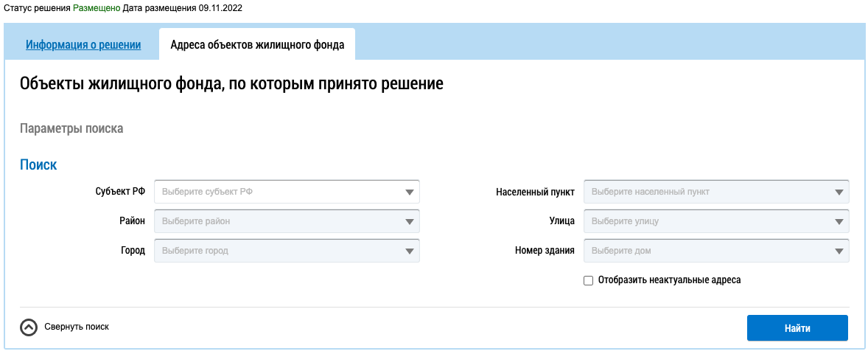
Task: Click dropdown arrow of Субъект РФ field
Action: pyautogui.click(x=410, y=192)
